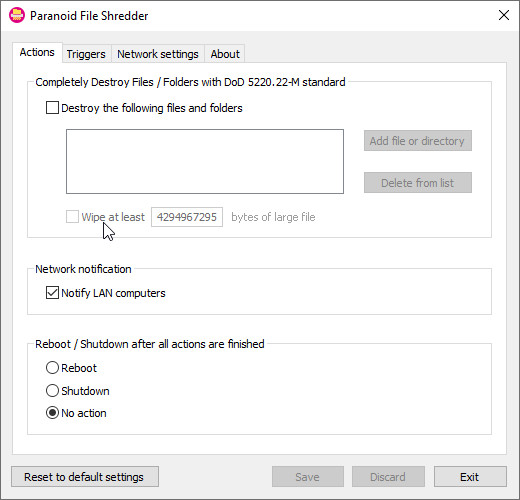Close the Paranoid File Shredder window
520x500 pixels.
pos(504,15)
